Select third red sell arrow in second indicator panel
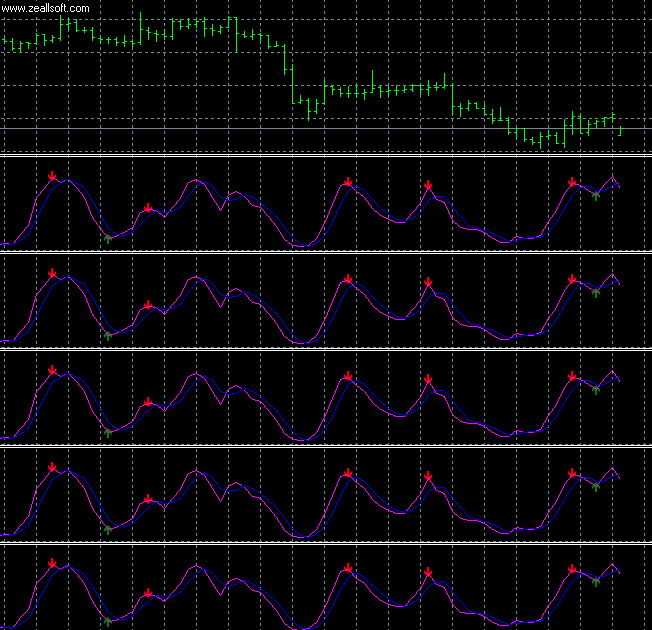The height and width of the screenshot is (630, 652). [347, 279]
